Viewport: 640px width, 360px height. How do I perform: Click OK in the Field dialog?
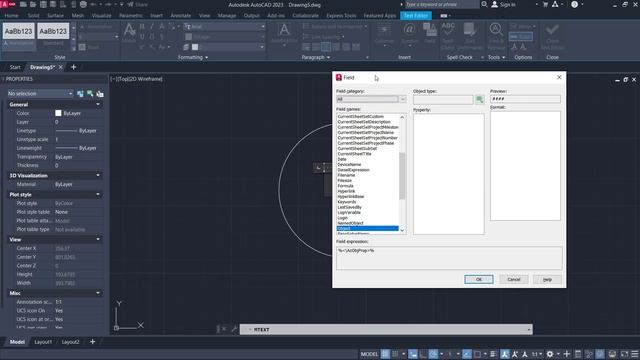point(479,280)
